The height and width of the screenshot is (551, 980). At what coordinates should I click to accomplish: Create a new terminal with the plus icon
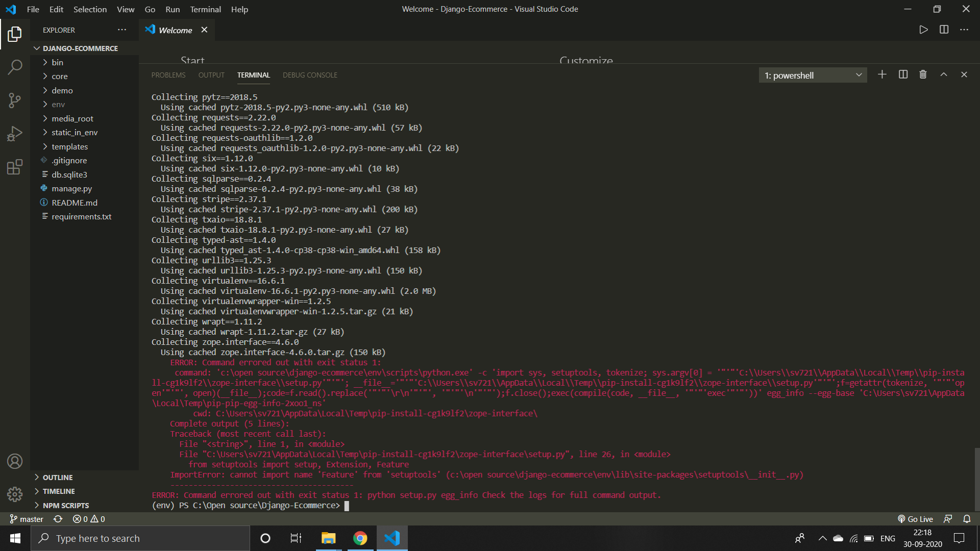click(883, 74)
